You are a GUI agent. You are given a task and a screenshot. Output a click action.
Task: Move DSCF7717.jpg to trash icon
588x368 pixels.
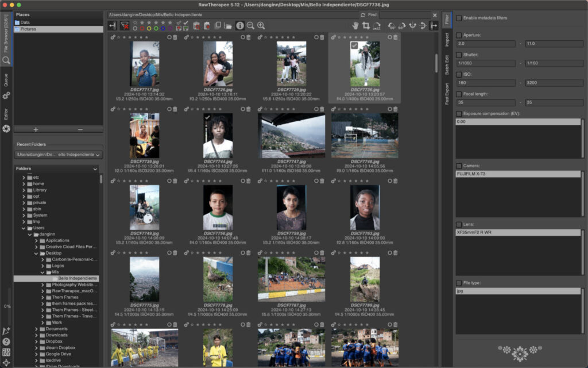pos(175,37)
